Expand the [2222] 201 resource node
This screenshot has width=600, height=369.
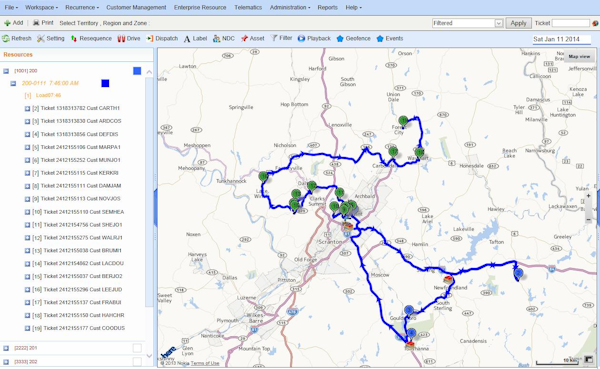(6, 348)
